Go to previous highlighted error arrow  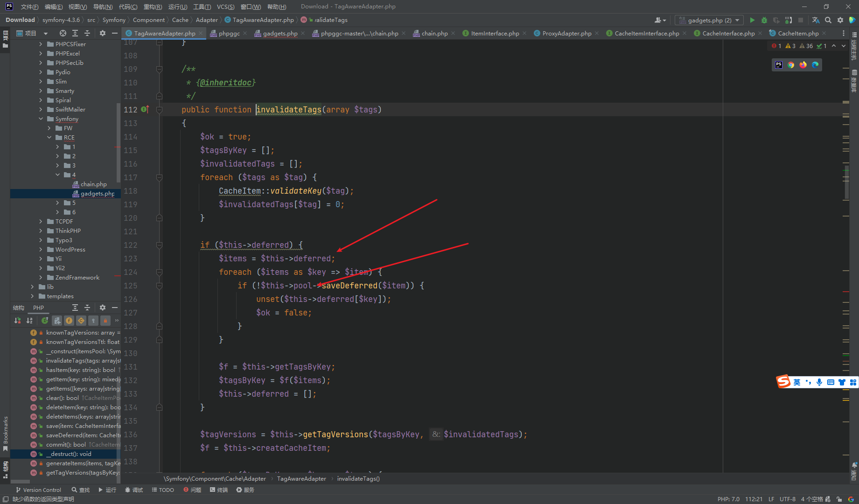(x=834, y=46)
